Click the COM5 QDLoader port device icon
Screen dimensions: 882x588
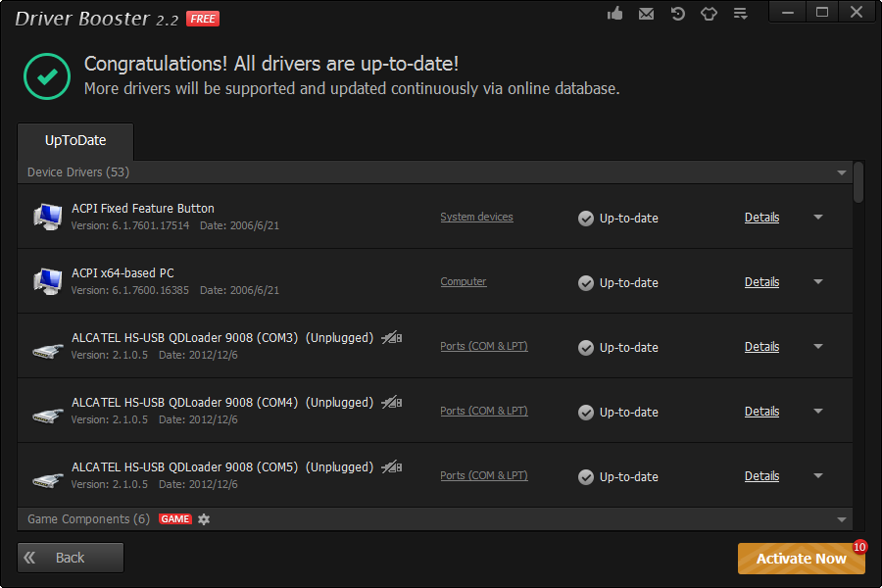coord(48,480)
